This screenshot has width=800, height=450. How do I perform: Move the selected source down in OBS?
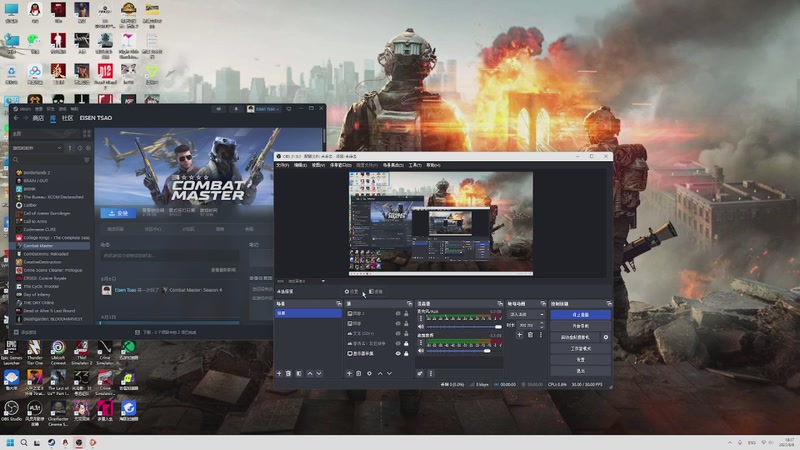(389, 373)
